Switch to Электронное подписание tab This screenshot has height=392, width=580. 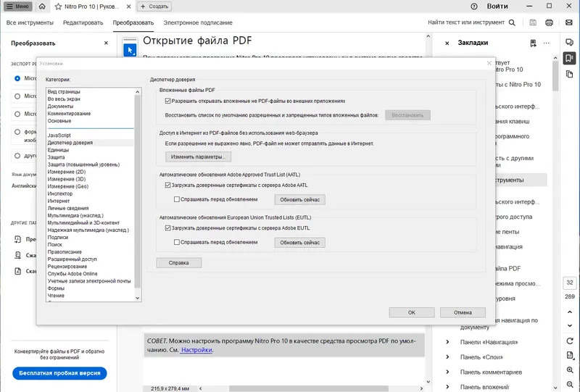198,22
